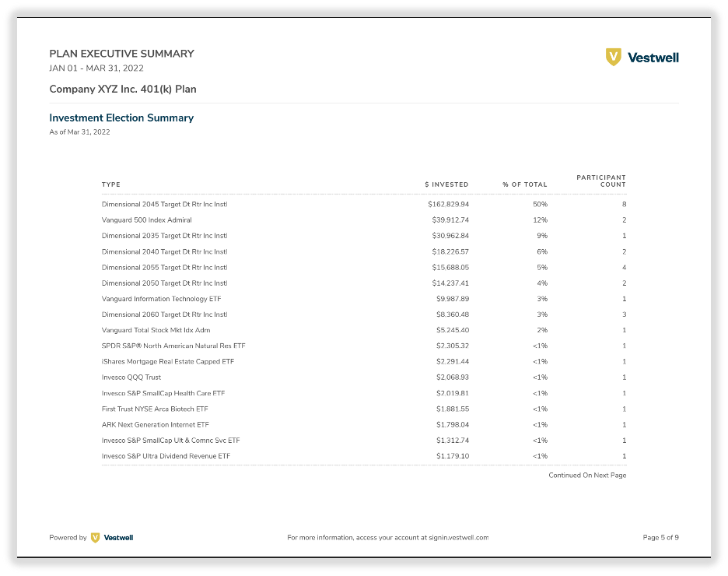Click the '$9,987.89' amount

[x=453, y=299]
